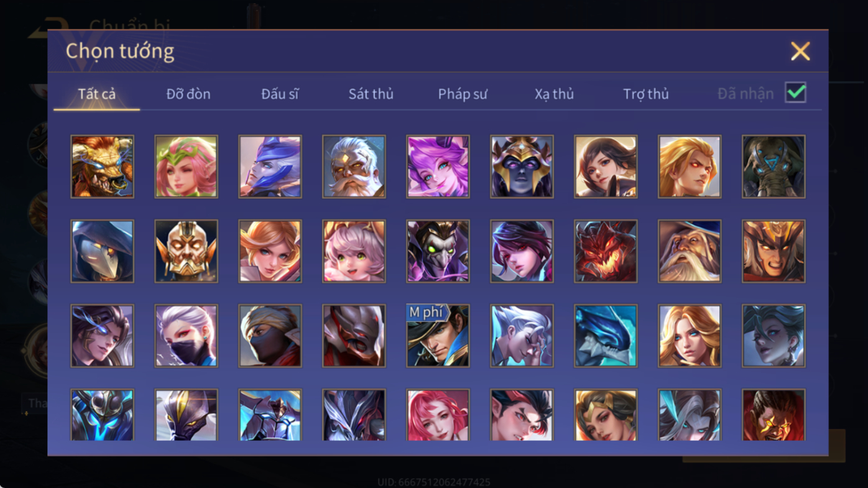The height and width of the screenshot is (488, 868).
Task: Open the 'Đấu sĩ' tab
Action: 280,94
